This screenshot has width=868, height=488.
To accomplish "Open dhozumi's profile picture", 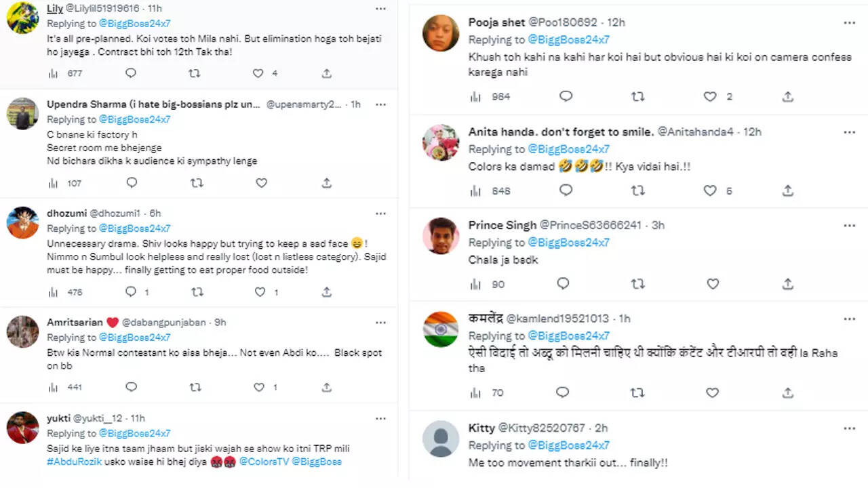I will click(22, 222).
